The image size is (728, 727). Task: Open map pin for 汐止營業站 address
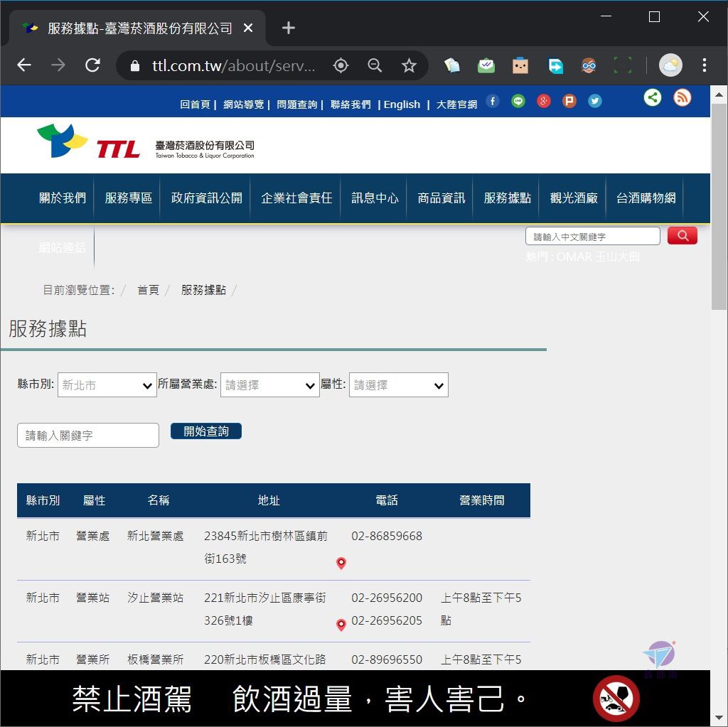pyautogui.click(x=341, y=625)
